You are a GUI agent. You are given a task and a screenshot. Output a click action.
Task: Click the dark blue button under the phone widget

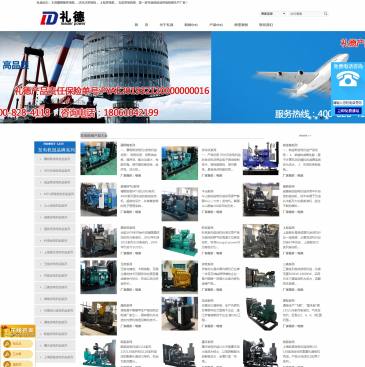pos(348,111)
